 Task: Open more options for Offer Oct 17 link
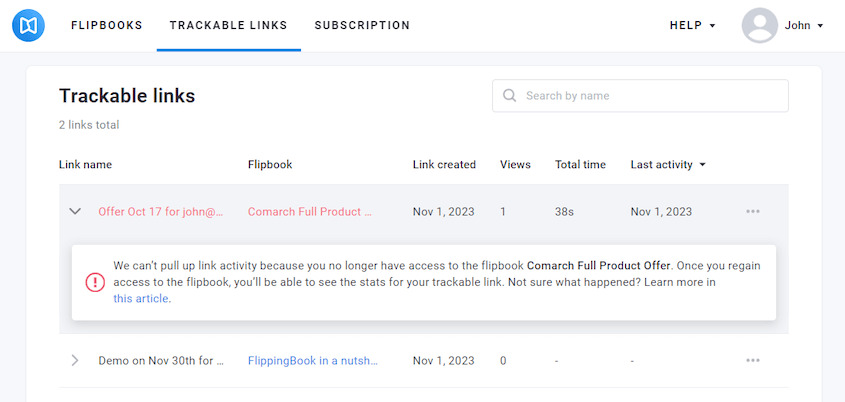click(753, 211)
